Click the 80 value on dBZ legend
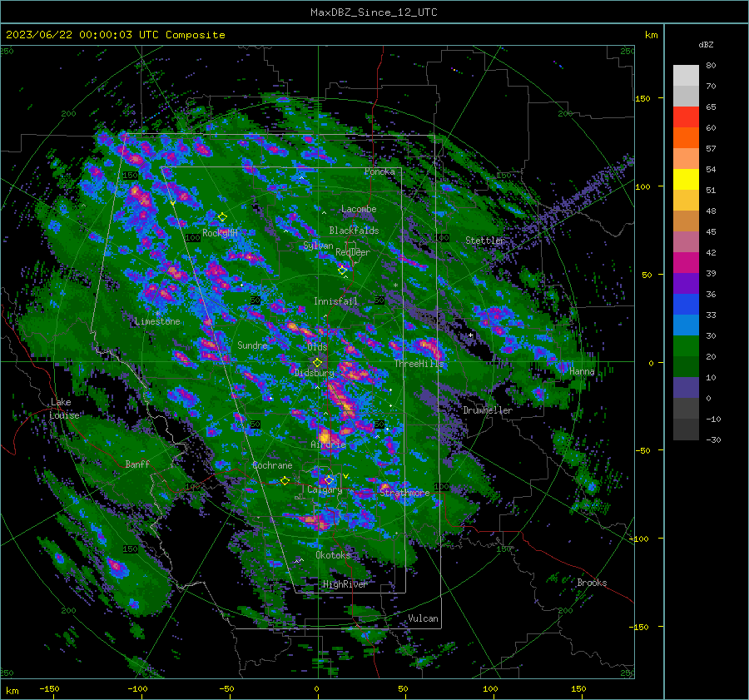Screen dimensions: 749x700 click(x=711, y=66)
